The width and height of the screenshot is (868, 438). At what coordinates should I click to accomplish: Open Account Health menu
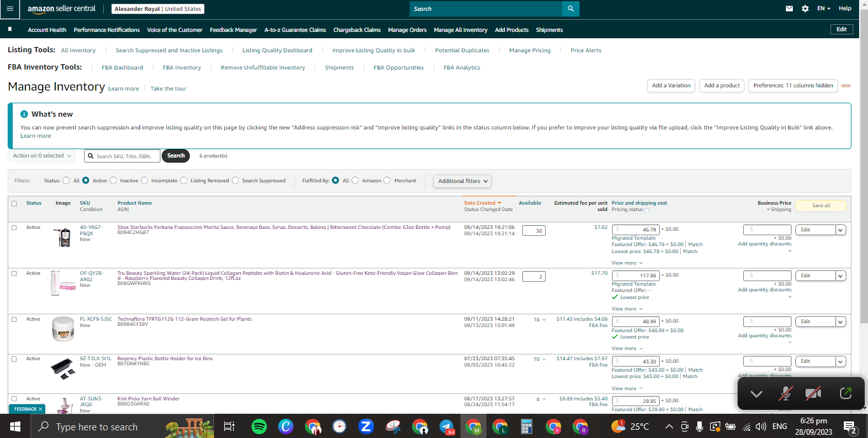point(47,30)
